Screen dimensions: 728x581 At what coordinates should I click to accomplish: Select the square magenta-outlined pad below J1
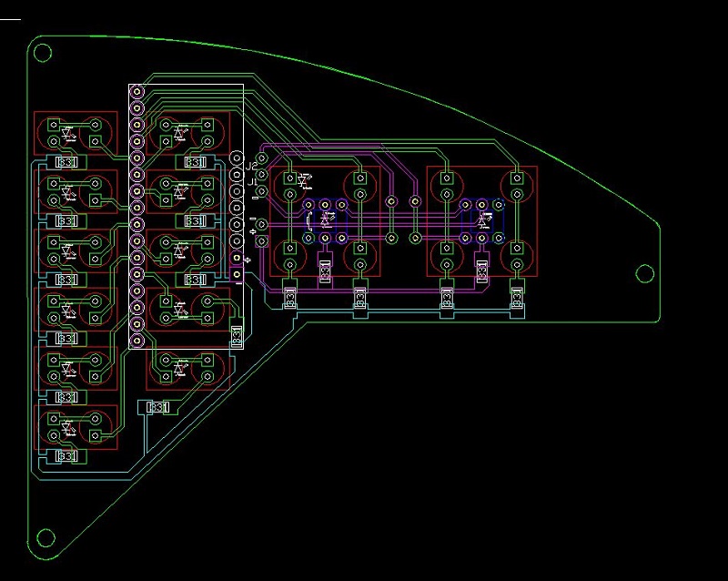[x=262, y=240]
